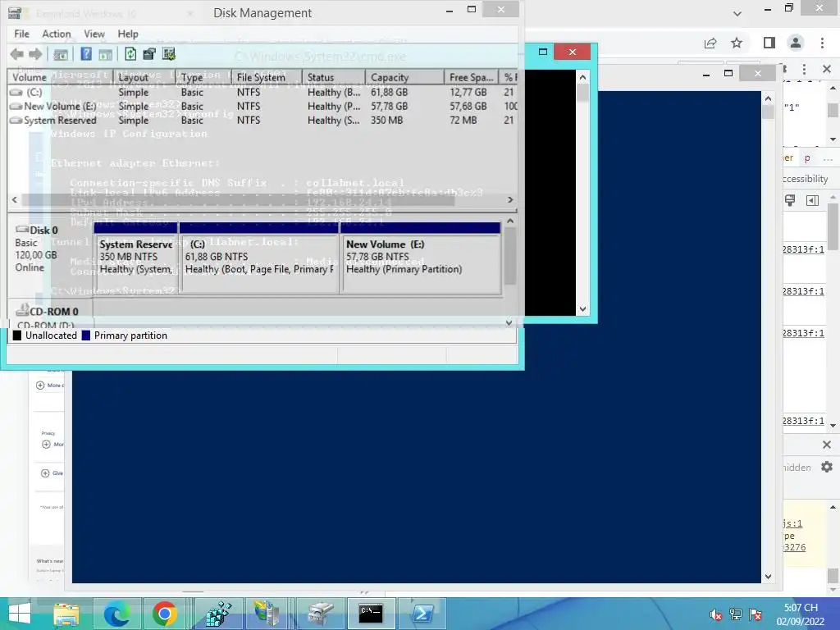Sort by the File System column header
Viewport: 840px width, 630px height.
267,78
